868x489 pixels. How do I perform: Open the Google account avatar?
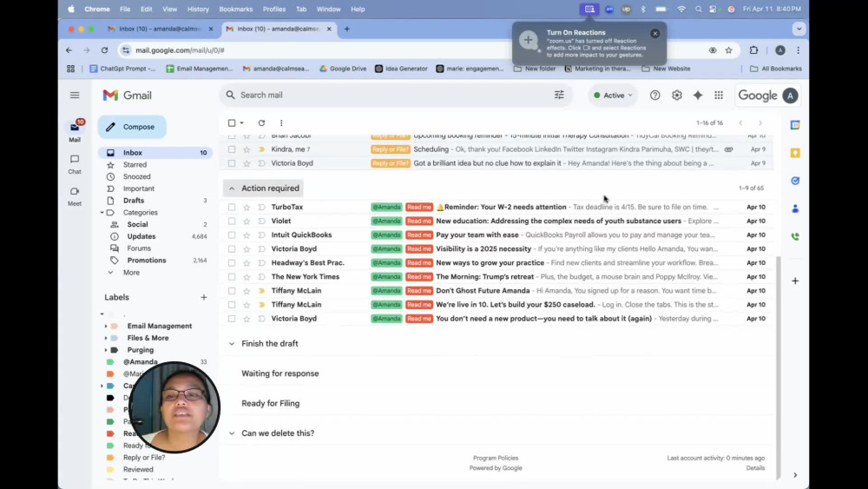point(790,96)
